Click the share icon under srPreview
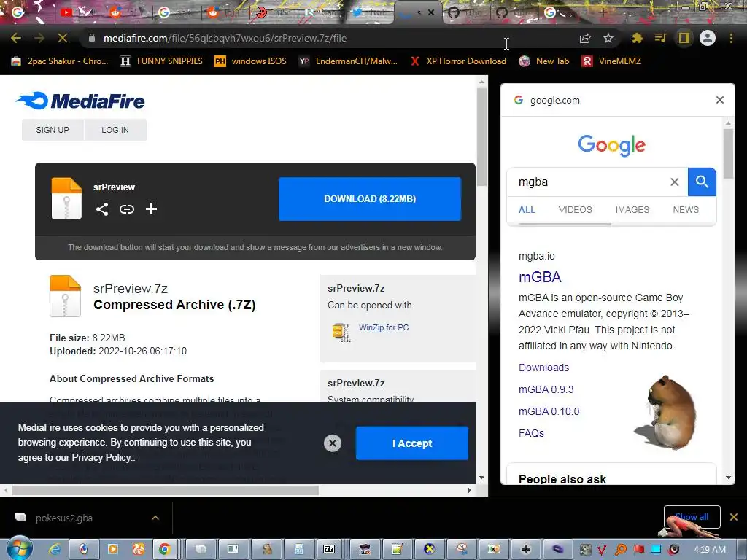The height and width of the screenshot is (560, 747). pos(102,209)
